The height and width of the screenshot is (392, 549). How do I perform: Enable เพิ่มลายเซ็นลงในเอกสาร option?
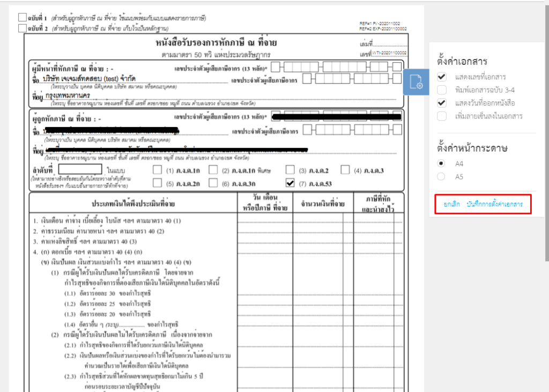point(441,115)
